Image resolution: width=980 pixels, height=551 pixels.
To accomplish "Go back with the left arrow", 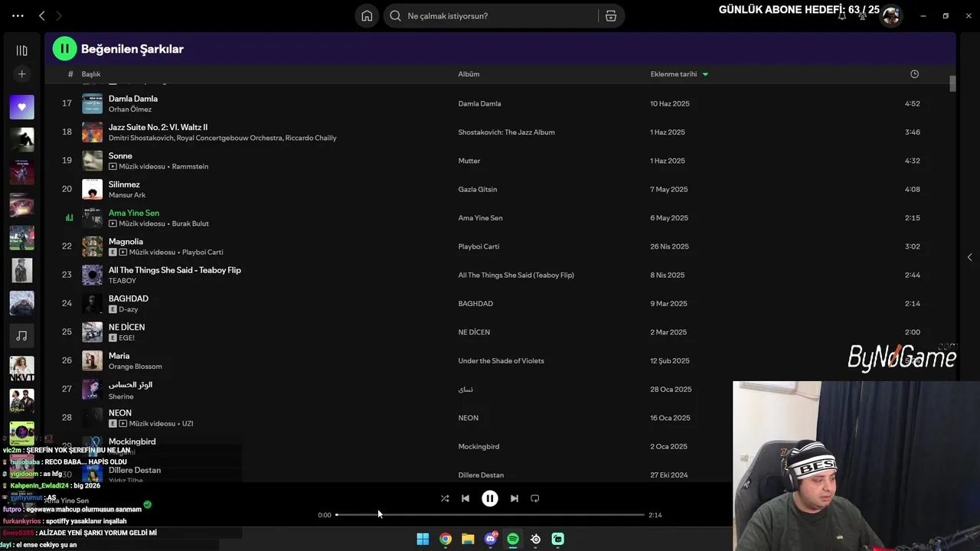I will (42, 15).
